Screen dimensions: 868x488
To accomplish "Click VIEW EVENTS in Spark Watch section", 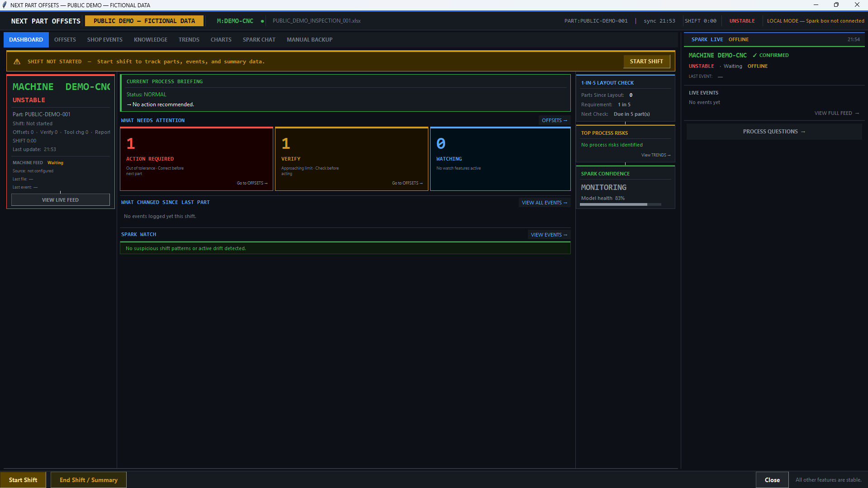I will (549, 235).
